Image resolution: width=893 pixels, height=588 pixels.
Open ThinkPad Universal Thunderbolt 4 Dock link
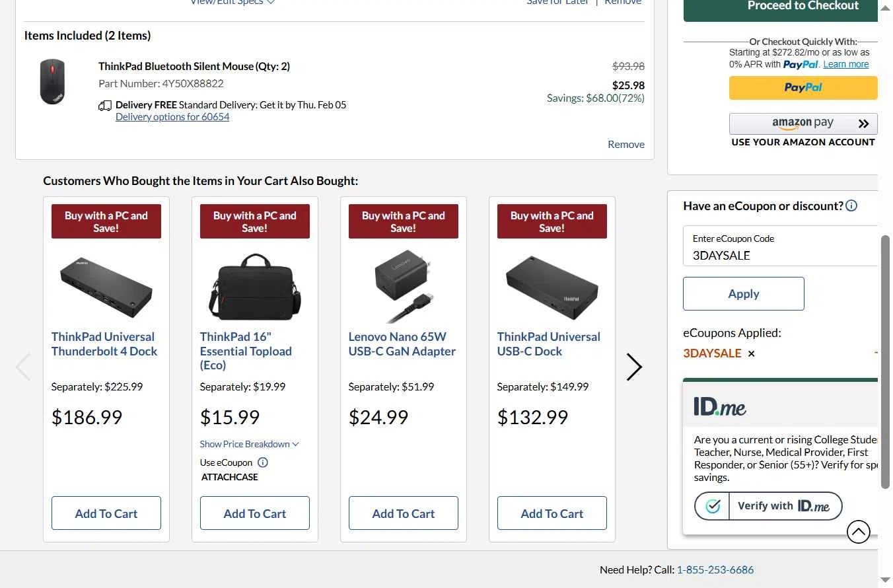click(104, 344)
